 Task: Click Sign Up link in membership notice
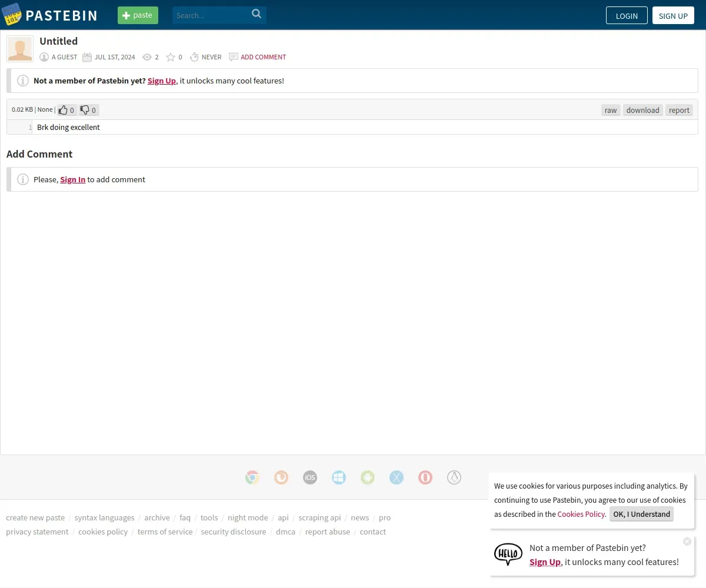pyautogui.click(x=162, y=81)
